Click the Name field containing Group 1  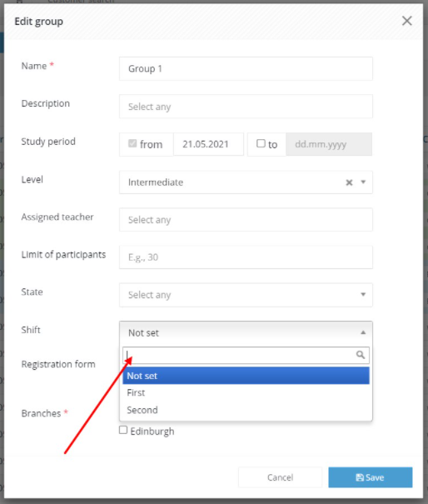click(x=246, y=69)
